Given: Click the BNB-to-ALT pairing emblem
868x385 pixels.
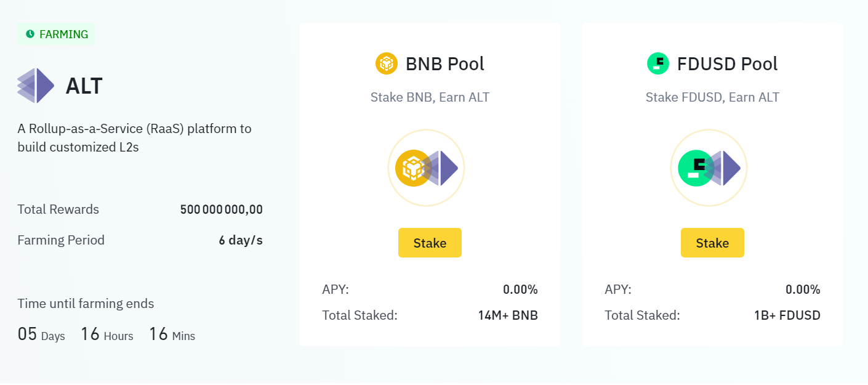Looking at the screenshot, I should pyautogui.click(x=425, y=167).
